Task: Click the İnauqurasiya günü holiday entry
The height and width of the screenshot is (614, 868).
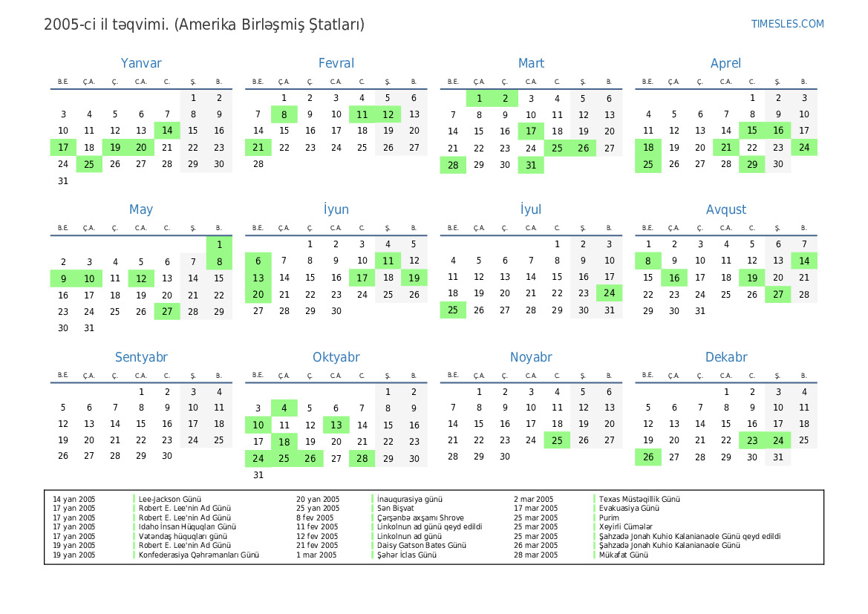Action: 410,500
